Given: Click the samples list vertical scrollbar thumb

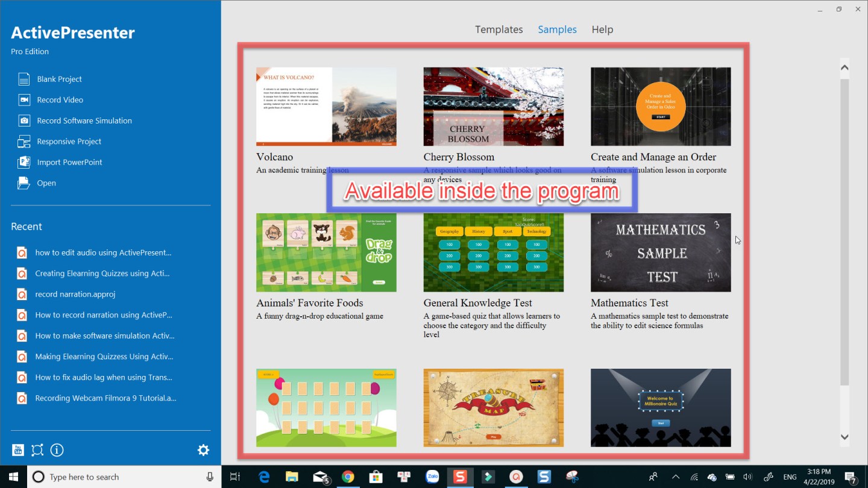Looking at the screenshot, I should tap(844, 232).
